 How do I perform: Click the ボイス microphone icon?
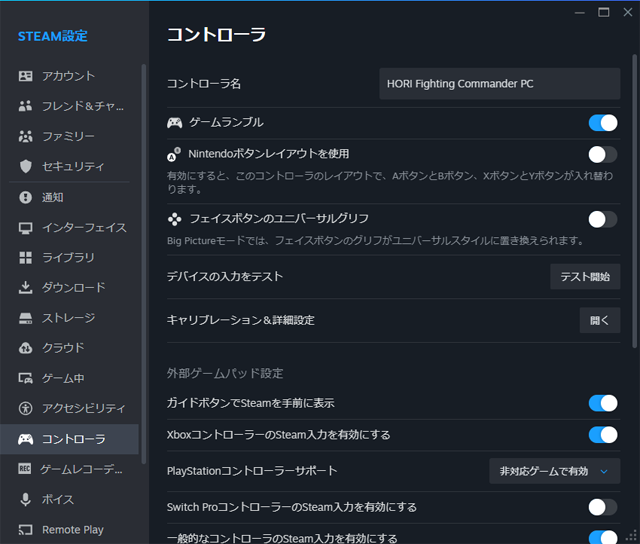pyautogui.click(x=26, y=499)
